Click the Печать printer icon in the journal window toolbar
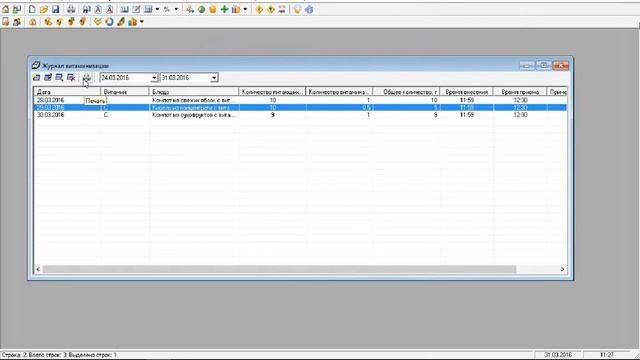The height and width of the screenshot is (360, 640). click(86, 77)
